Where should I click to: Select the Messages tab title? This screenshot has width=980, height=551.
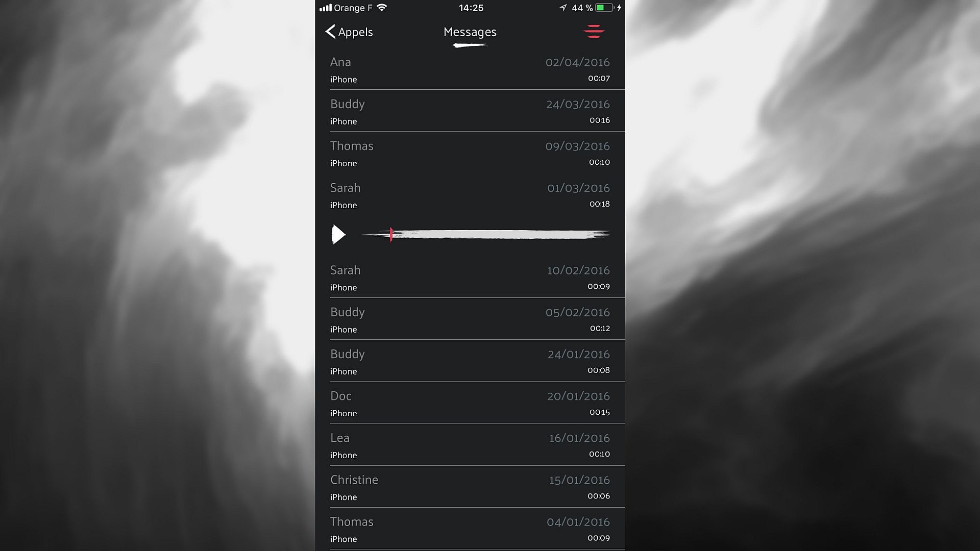pos(470,32)
